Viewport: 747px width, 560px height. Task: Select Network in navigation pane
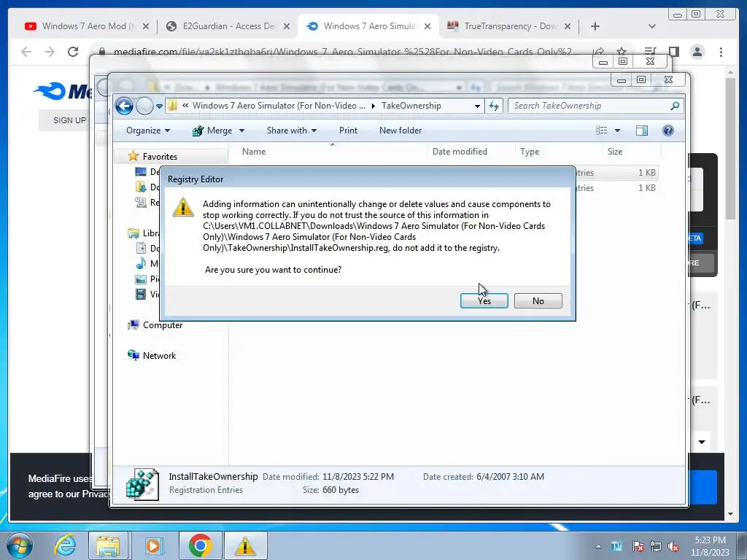(159, 356)
